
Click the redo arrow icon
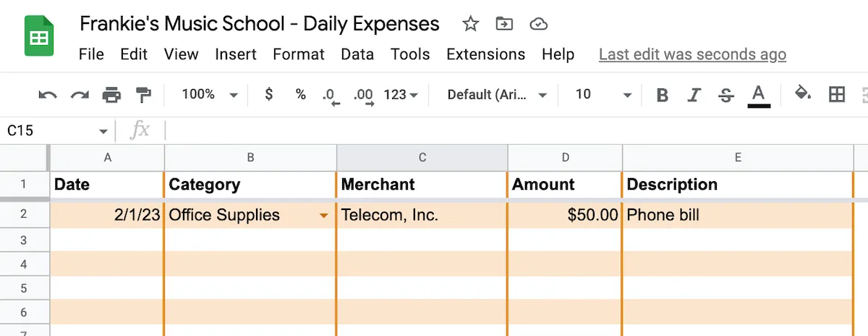tap(79, 94)
